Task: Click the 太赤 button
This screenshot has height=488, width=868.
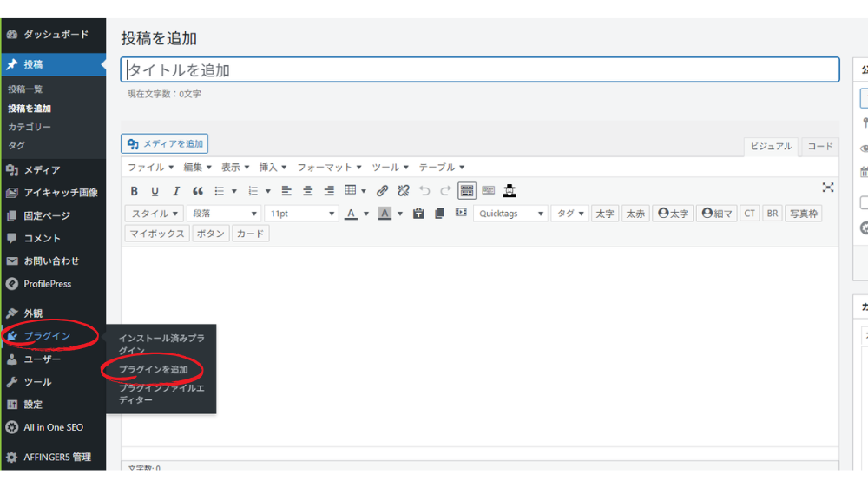Action: click(x=635, y=214)
